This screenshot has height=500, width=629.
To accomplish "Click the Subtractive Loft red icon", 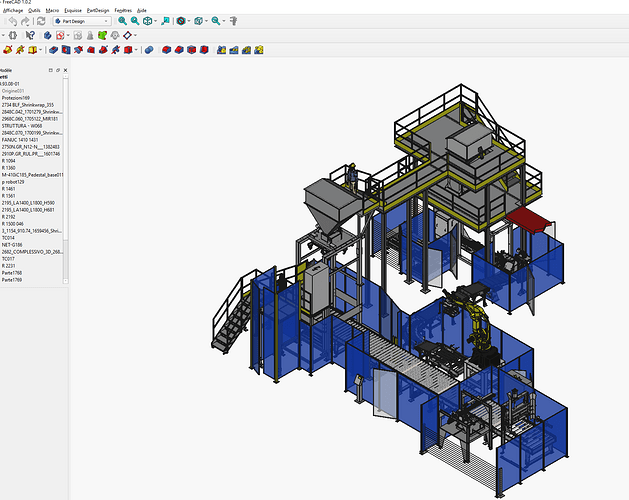I will tap(91, 50).
